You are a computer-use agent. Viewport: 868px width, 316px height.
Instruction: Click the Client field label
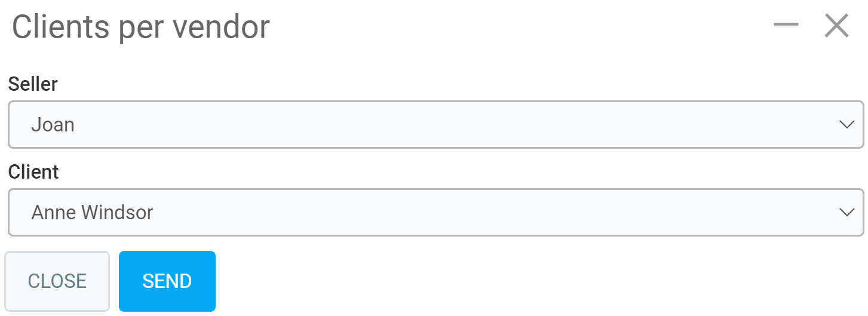pos(33,172)
